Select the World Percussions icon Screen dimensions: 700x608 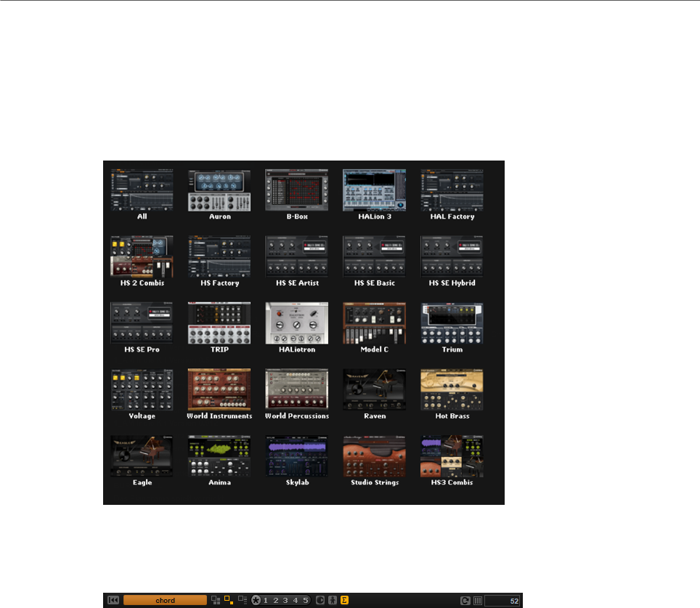tap(297, 389)
